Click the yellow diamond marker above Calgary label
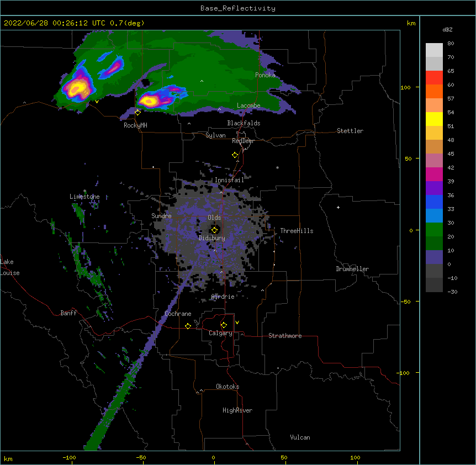Image resolution: width=476 pixels, height=465 pixels. coord(224,325)
